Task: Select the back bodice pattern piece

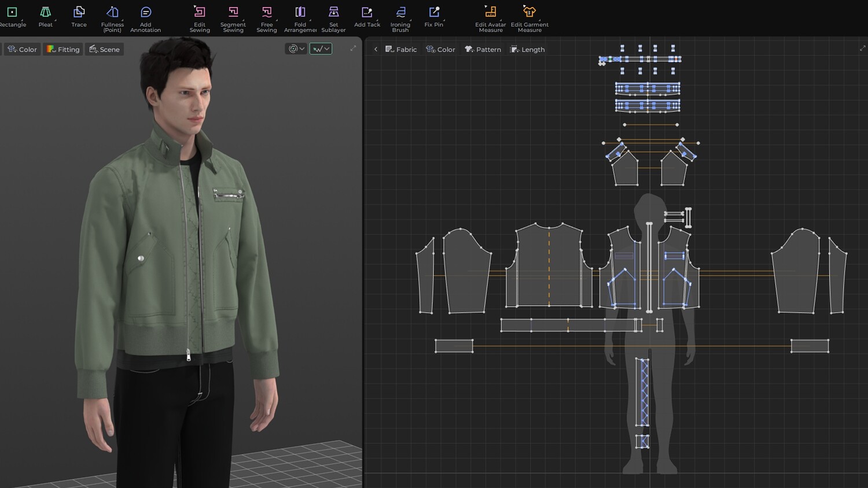Action: point(549,265)
